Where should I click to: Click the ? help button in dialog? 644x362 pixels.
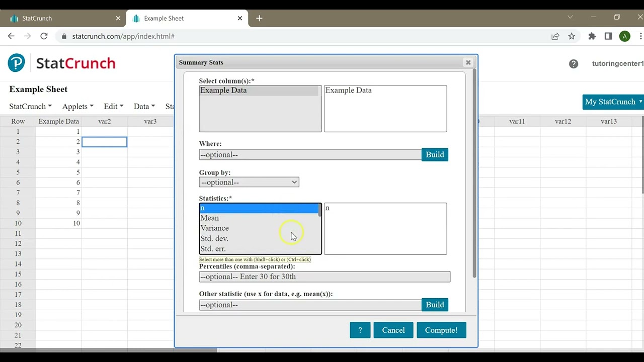360,330
